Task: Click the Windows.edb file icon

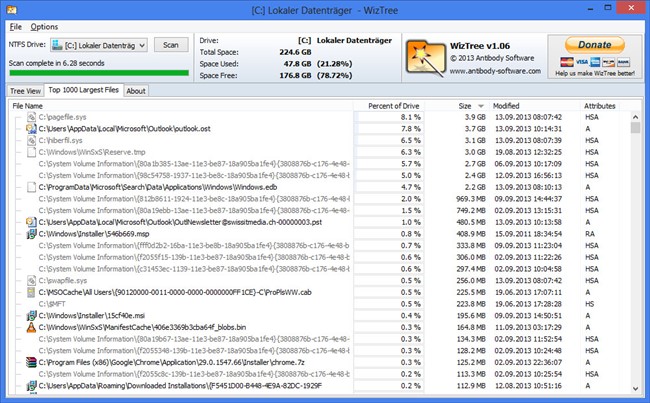Action: click(x=31, y=187)
